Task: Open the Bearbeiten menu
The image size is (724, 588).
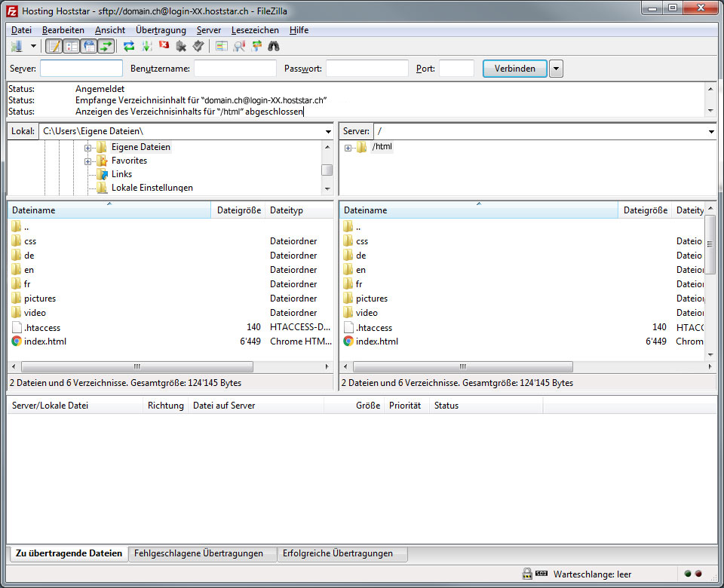Action: [63, 30]
